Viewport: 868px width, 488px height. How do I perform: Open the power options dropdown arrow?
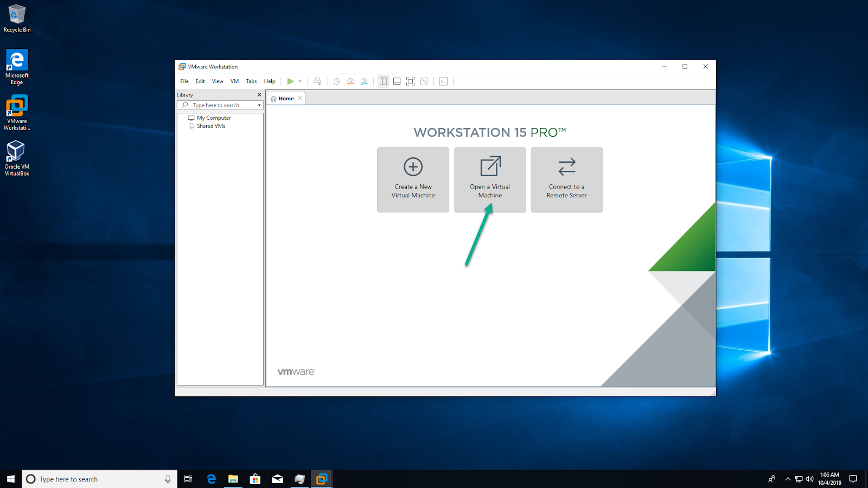point(300,81)
